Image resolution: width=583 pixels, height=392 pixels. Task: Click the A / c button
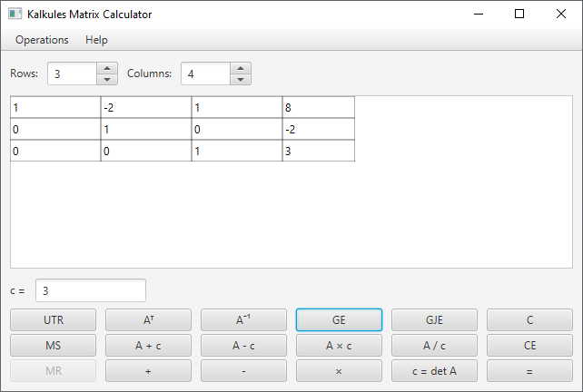434,345
